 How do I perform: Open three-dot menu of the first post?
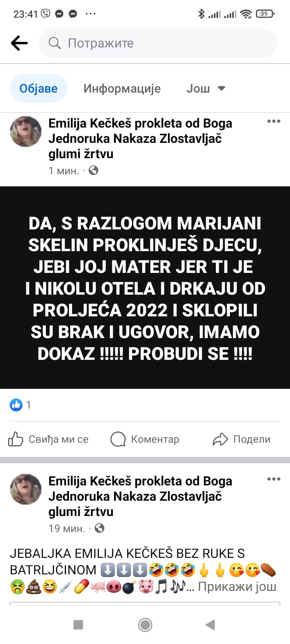coord(273,121)
